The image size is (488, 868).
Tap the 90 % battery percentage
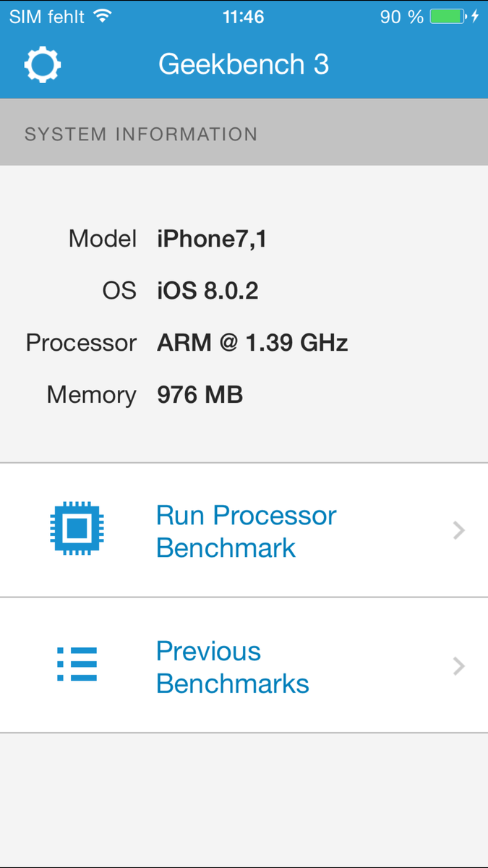click(401, 16)
